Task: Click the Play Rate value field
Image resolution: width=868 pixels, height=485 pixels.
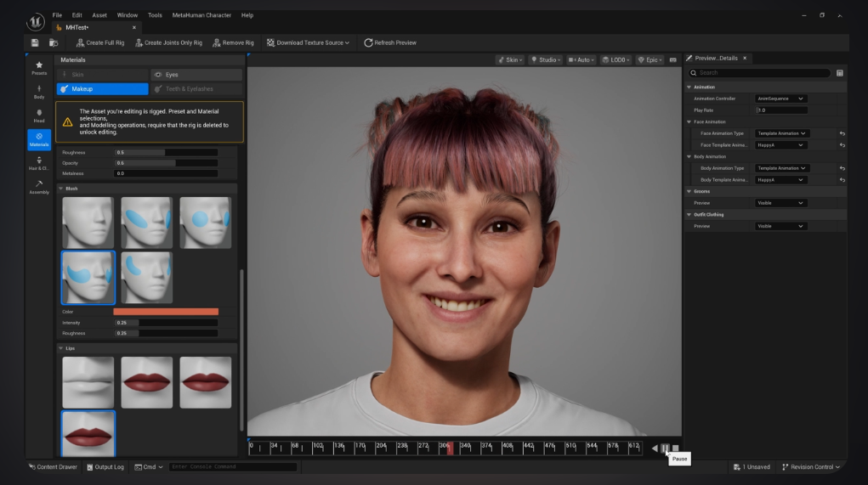Action: point(781,110)
